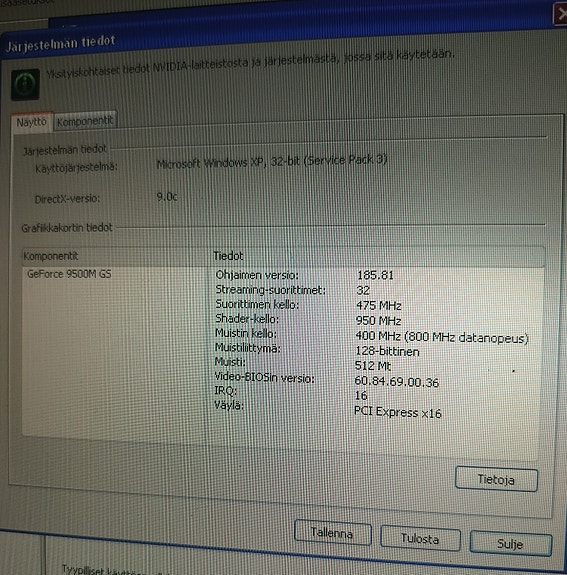This screenshot has width=567, height=575.
Task: Print using the Tulosta button
Action: tap(420, 538)
